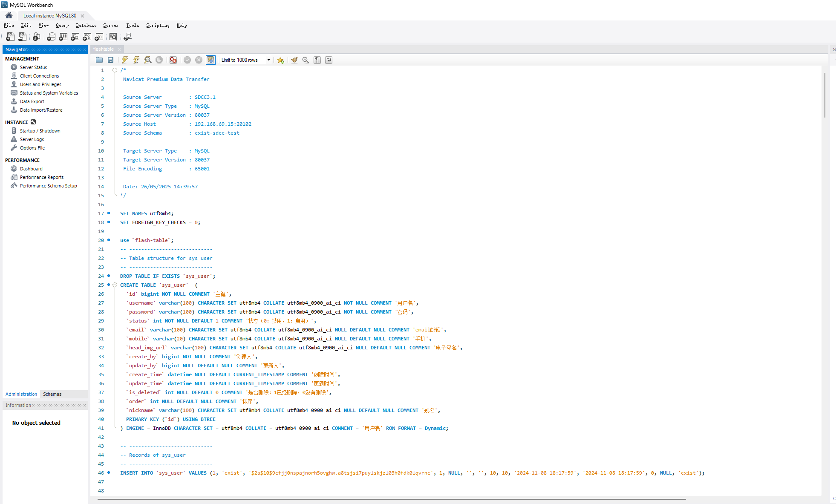Switch to the Schemas tab
The image size is (836, 504).
[x=52, y=394]
